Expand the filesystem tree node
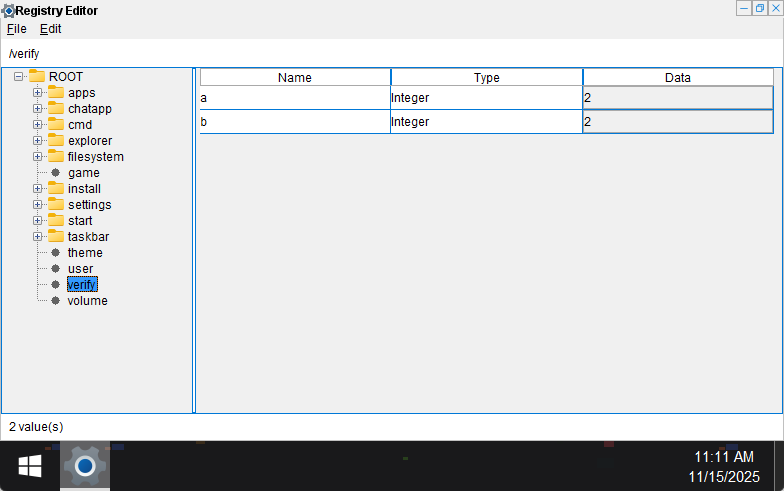The height and width of the screenshot is (491, 784). [x=38, y=157]
